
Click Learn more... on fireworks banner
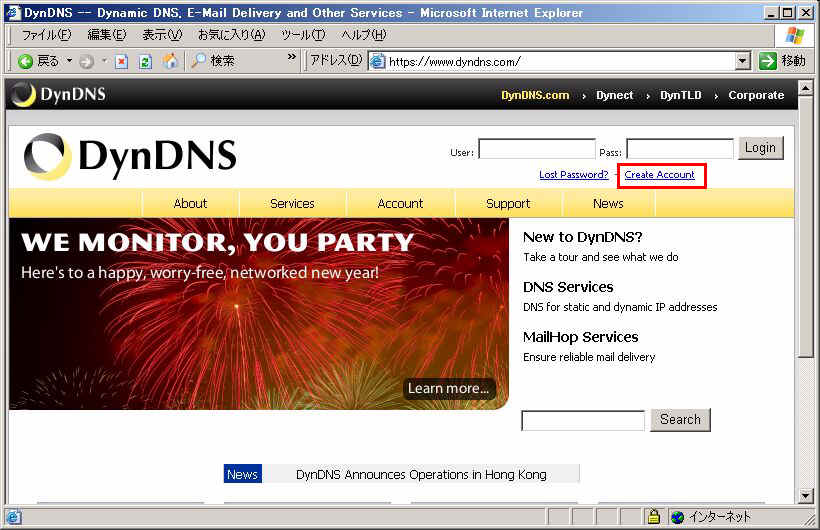(449, 389)
